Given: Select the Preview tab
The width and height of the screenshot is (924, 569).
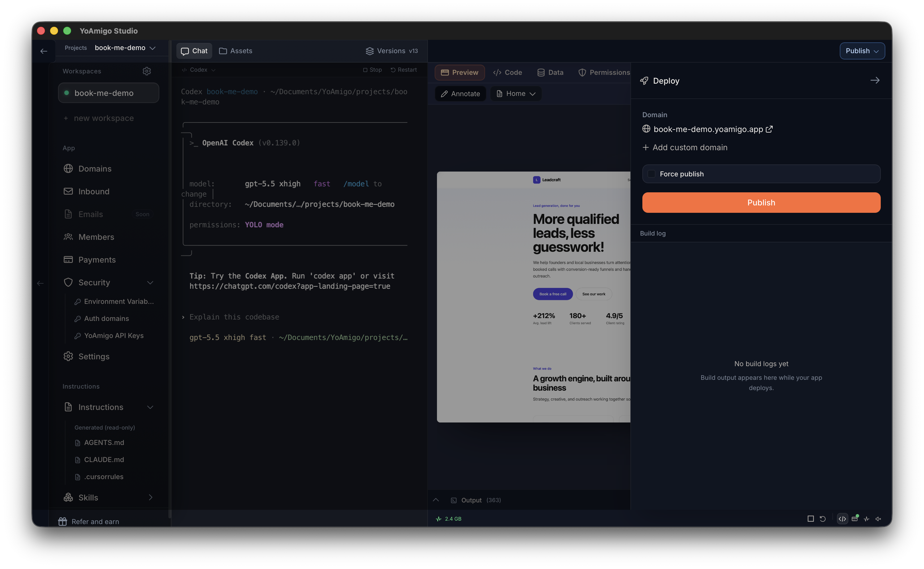Looking at the screenshot, I should click(x=459, y=72).
